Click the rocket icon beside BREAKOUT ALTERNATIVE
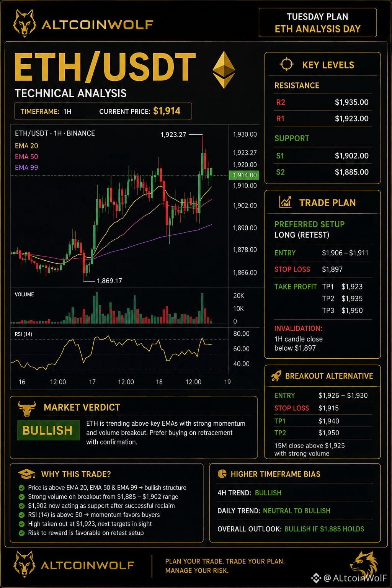 tap(276, 376)
